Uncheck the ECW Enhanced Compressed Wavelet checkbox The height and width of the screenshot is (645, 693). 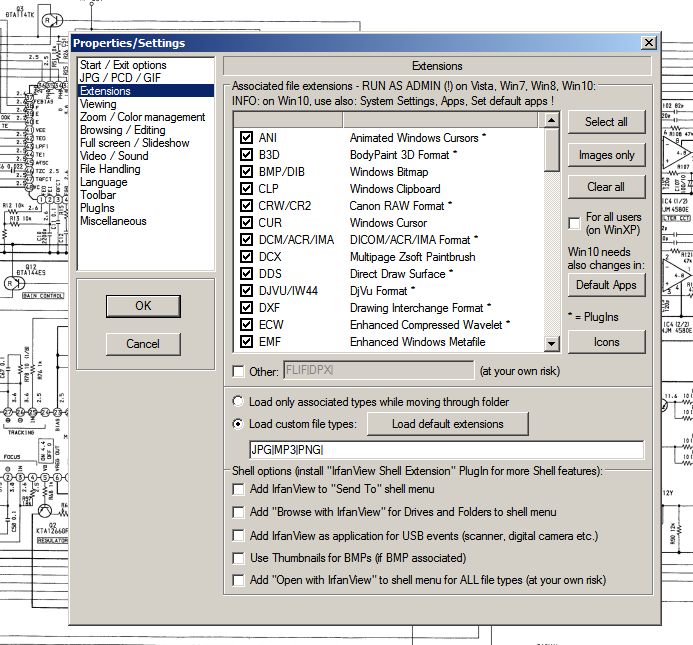coord(246,325)
